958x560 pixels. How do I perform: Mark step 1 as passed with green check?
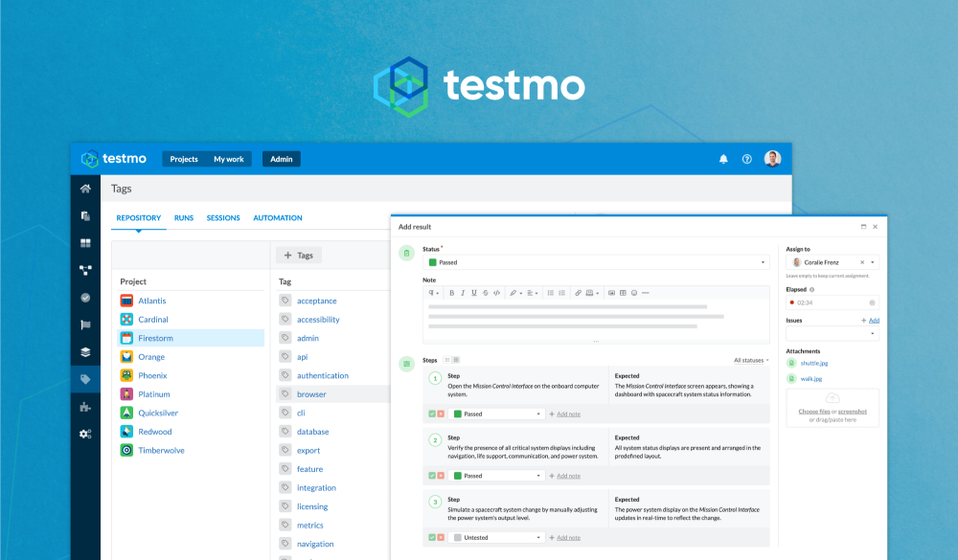pyautogui.click(x=432, y=414)
